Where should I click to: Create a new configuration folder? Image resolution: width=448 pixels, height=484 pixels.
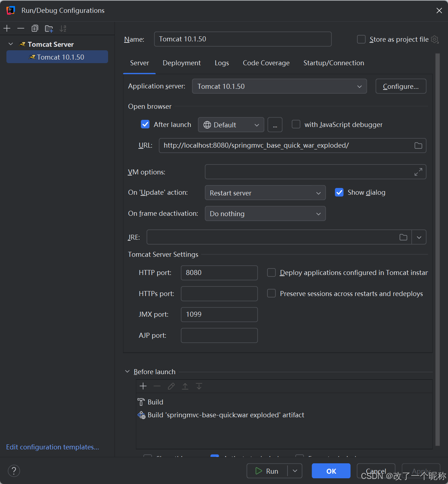(49, 28)
